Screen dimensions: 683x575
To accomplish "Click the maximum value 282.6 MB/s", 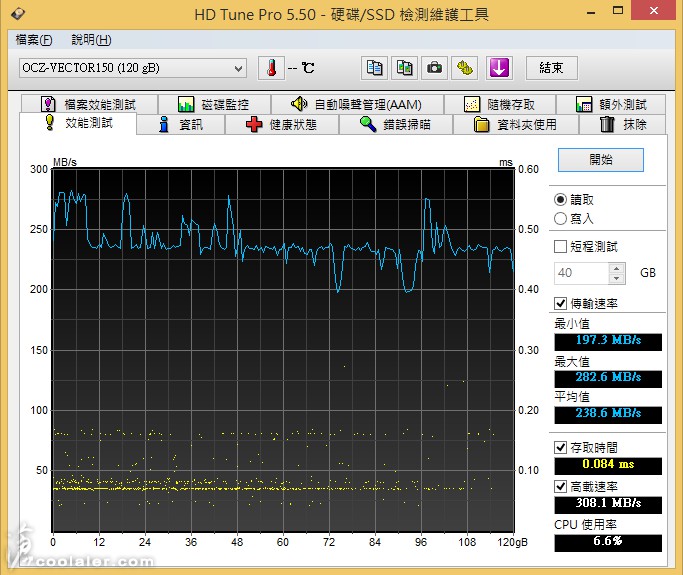I will tap(608, 378).
